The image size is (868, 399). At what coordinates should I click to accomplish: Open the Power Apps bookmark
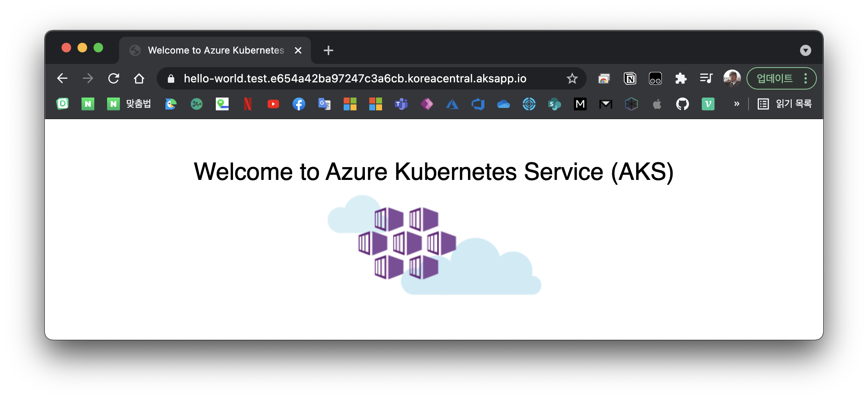[427, 104]
